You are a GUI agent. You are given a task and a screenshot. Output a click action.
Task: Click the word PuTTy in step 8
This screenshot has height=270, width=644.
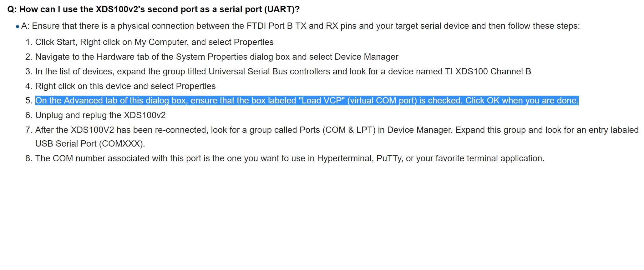pyautogui.click(x=389, y=158)
